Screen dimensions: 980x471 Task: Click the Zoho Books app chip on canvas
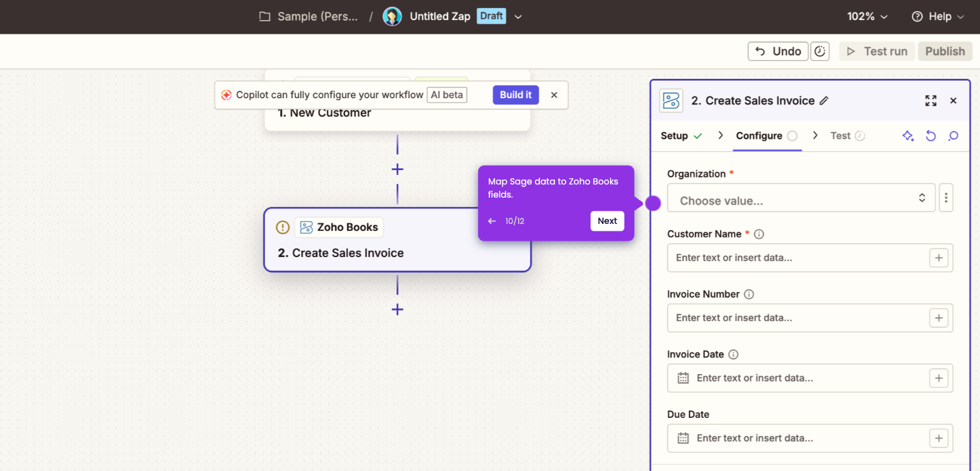click(339, 227)
